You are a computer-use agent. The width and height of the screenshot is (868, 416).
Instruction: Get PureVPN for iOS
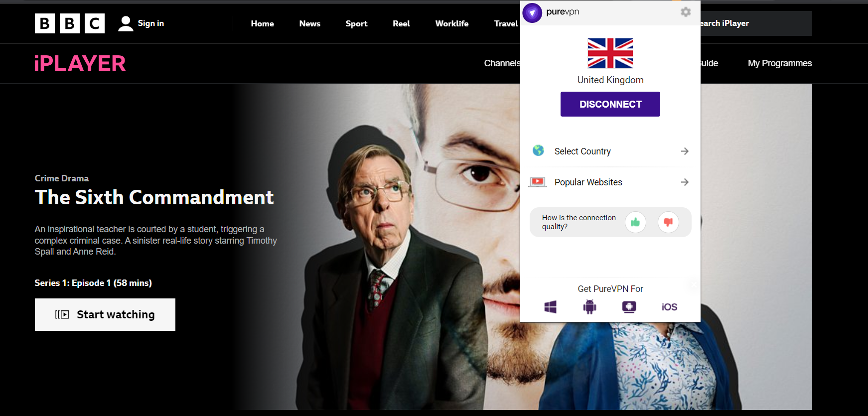(669, 307)
